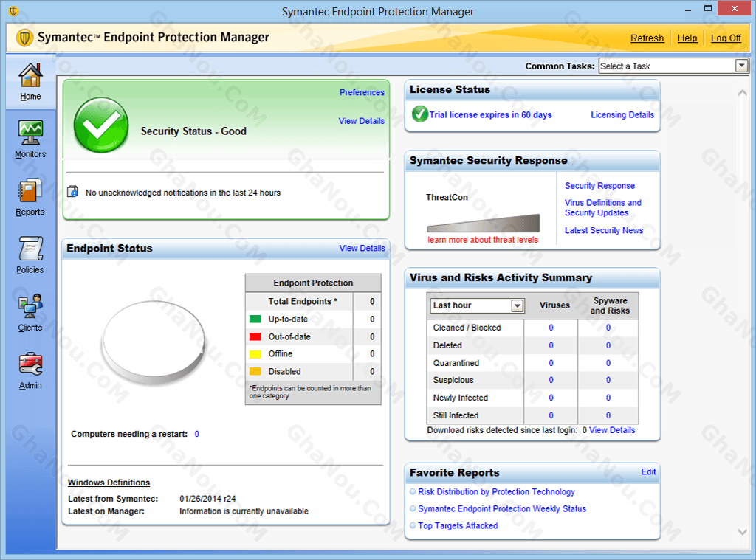
Task: Click the green Up-to-date legend swatch
Action: click(255, 319)
